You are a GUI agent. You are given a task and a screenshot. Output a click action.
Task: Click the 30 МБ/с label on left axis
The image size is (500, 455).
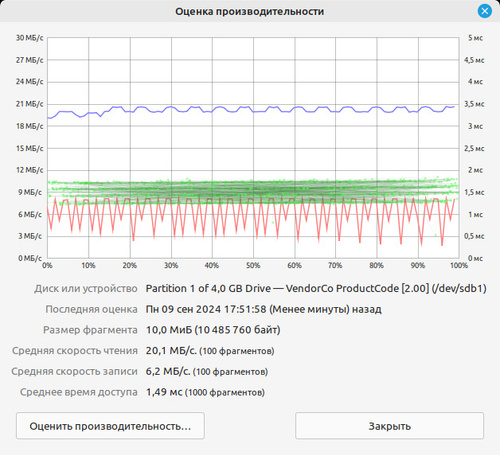30,38
